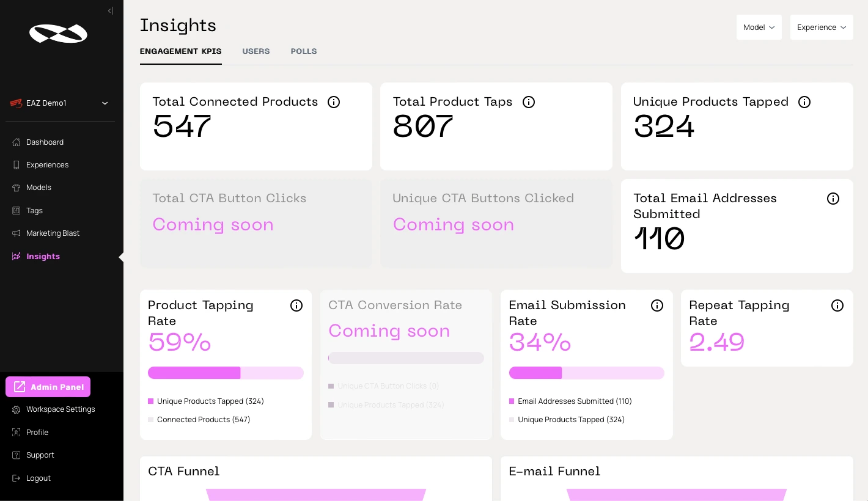Open the Admin Panel

(48, 386)
